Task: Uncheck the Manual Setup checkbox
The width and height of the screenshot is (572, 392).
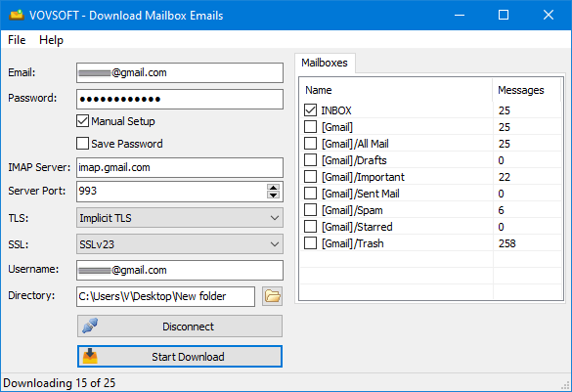Action: (x=82, y=121)
